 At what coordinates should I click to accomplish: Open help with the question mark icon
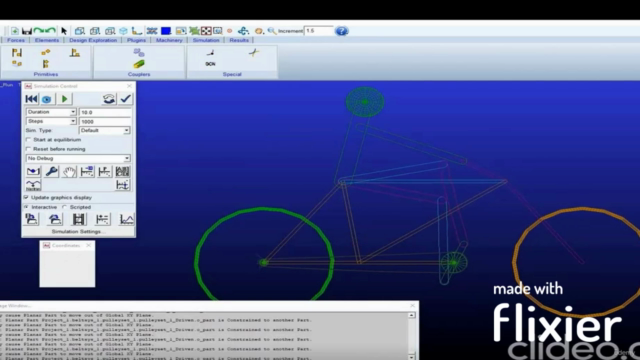point(341,31)
